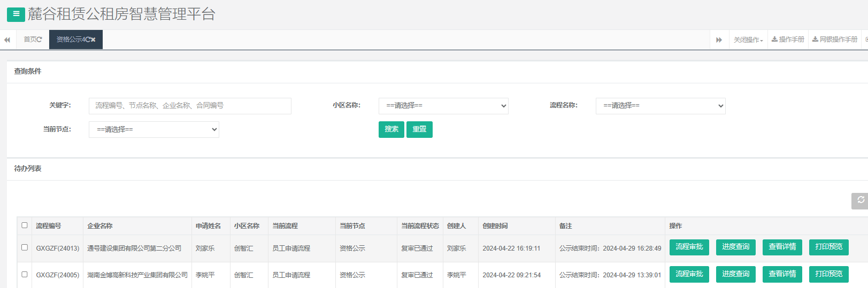Expand the 当前节点 dropdown
868x288 pixels.
(153, 129)
